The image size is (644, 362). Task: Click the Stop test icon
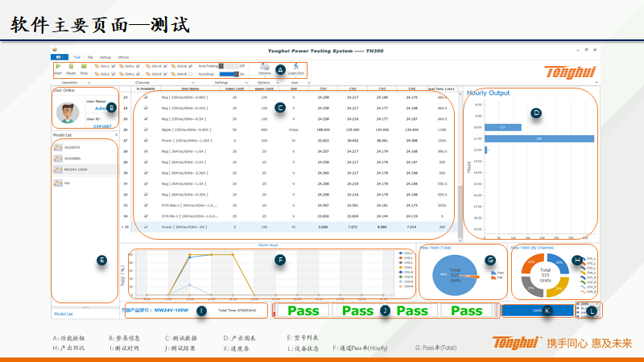[x=84, y=66]
